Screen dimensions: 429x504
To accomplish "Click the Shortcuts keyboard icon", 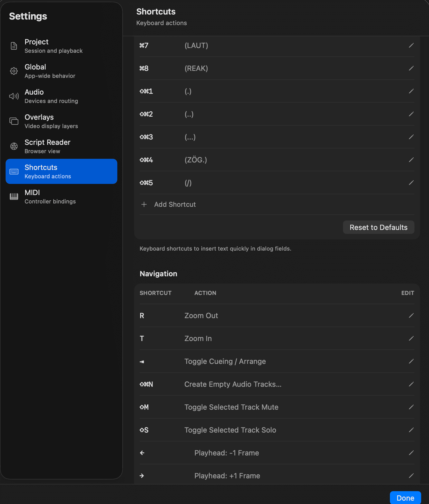I will (x=14, y=171).
